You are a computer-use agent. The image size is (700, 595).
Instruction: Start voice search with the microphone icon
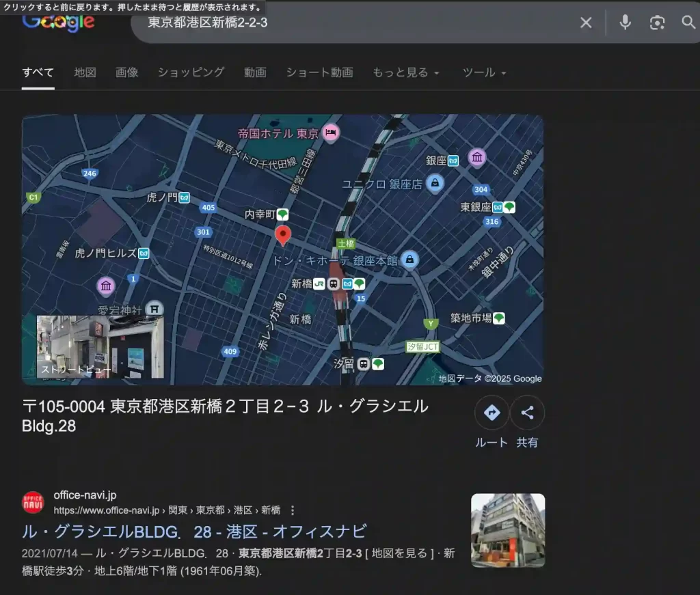pos(624,23)
